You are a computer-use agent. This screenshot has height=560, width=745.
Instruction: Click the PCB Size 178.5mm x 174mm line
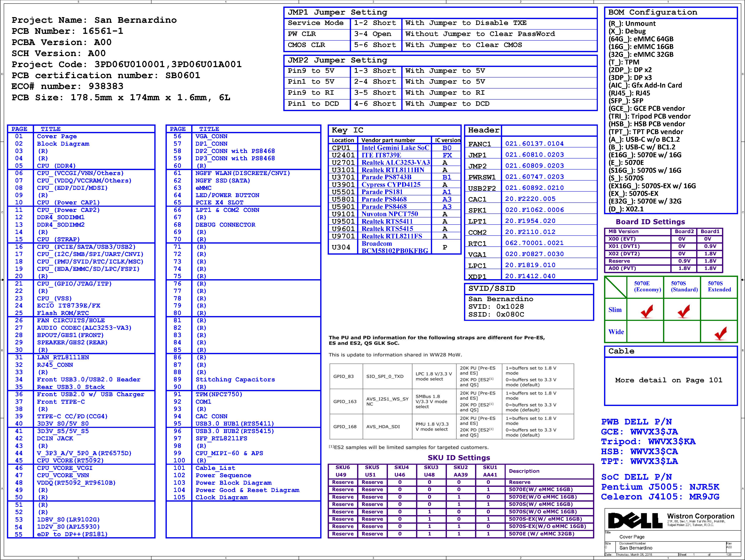121,98
